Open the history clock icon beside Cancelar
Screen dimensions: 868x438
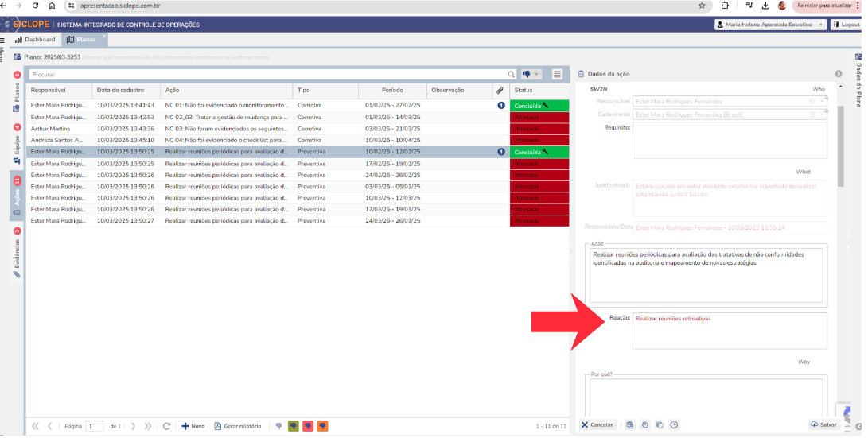673,424
